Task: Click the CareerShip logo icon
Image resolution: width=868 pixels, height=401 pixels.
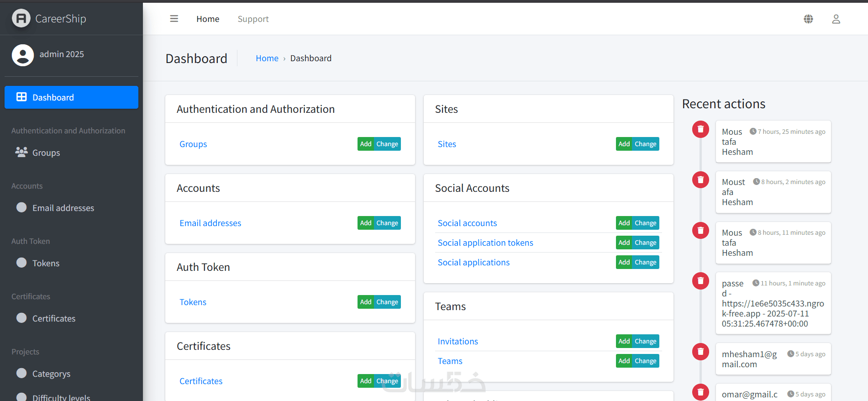Action: click(x=21, y=19)
